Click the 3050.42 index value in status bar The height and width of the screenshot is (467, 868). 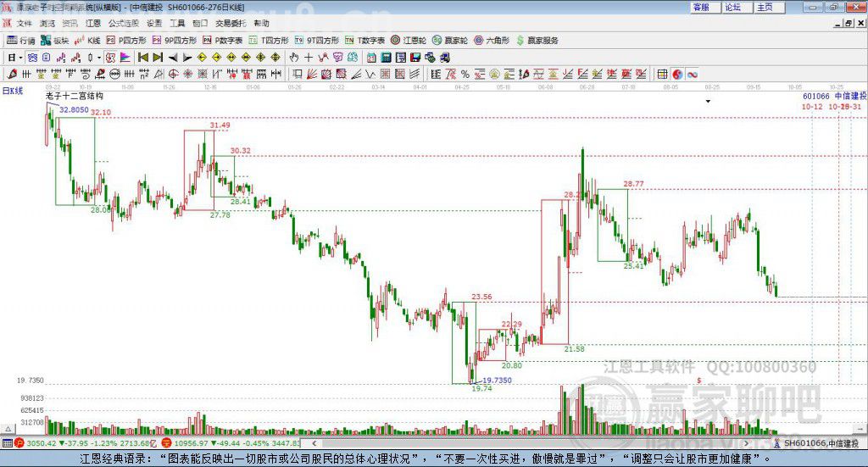(41, 443)
